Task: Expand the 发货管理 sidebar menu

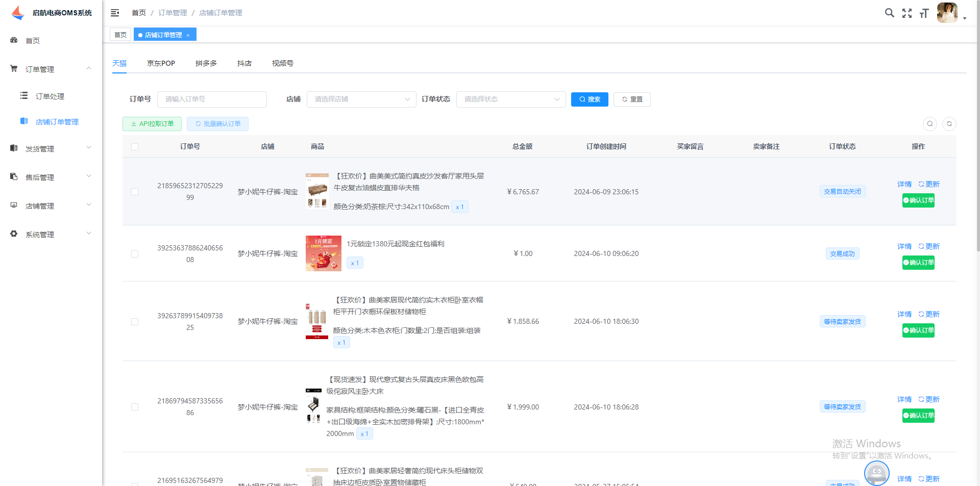Action: pos(51,149)
